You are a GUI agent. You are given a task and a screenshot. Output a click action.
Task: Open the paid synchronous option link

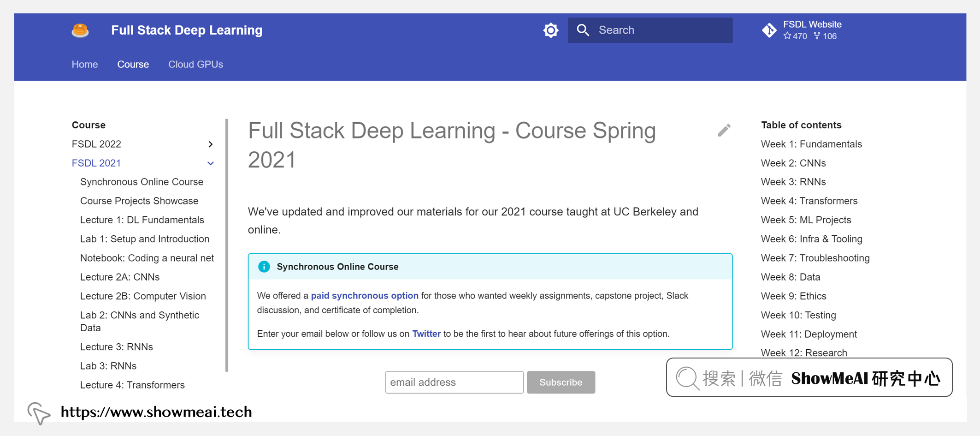[x=365, y=295]
